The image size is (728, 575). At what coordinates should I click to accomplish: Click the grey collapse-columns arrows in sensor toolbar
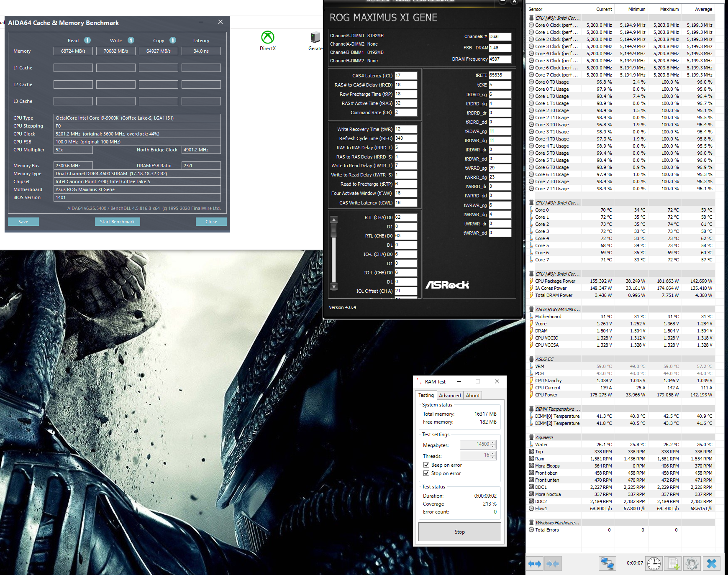coord(553,564)
